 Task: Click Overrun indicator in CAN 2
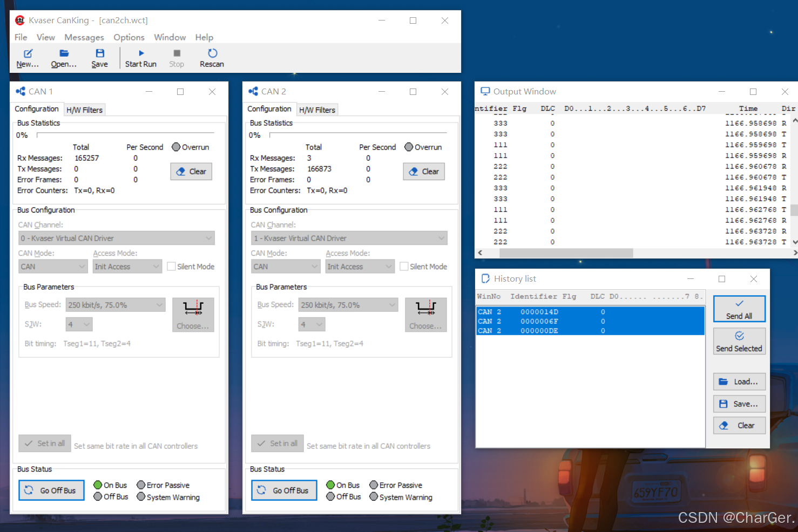(409, 147)
